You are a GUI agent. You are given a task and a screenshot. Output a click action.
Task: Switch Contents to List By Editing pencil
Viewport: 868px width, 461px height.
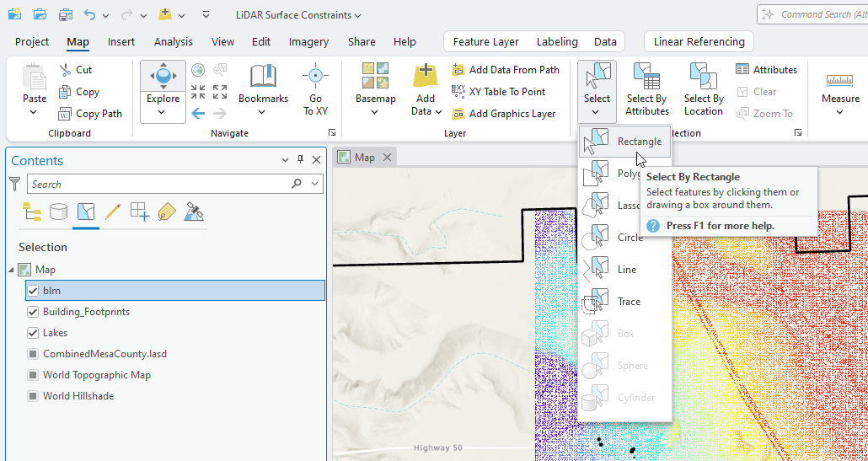pos(112,212)
